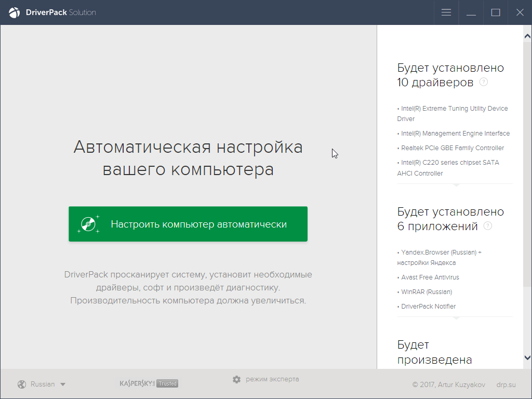Image resolution: width=532 pixels, height=399 pixels.
Task: Click the gear icon for expert mode
Action: click(x=236, y=379)
